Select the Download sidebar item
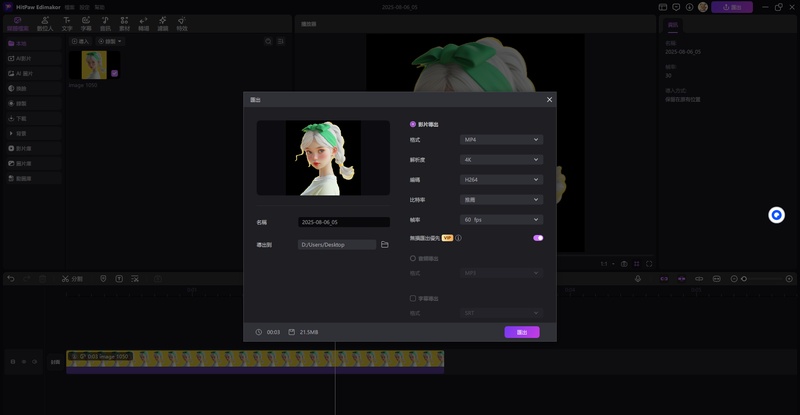The image size is (800, 415). click(34, 118)
